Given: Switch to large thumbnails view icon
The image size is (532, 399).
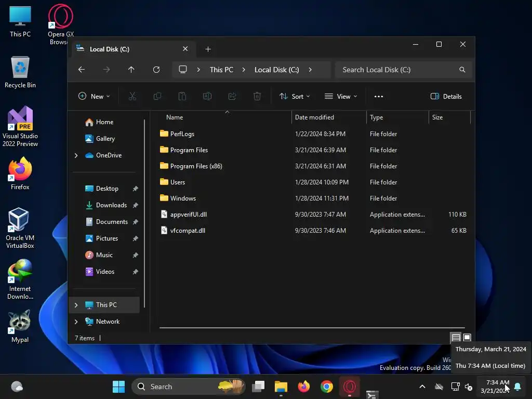Looking at the screenshot, I should coord(467,337).
